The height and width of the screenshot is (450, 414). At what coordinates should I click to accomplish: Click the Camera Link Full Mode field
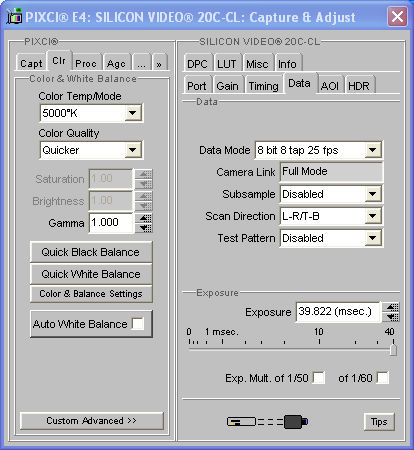click(x=331, y=172)
